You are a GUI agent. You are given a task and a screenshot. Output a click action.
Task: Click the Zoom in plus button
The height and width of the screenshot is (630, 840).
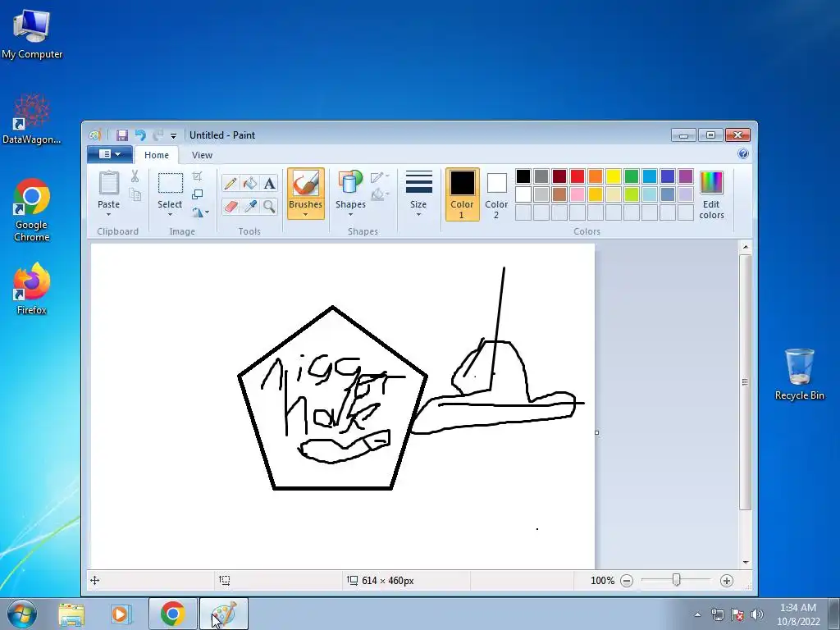[x=727, y=581]
